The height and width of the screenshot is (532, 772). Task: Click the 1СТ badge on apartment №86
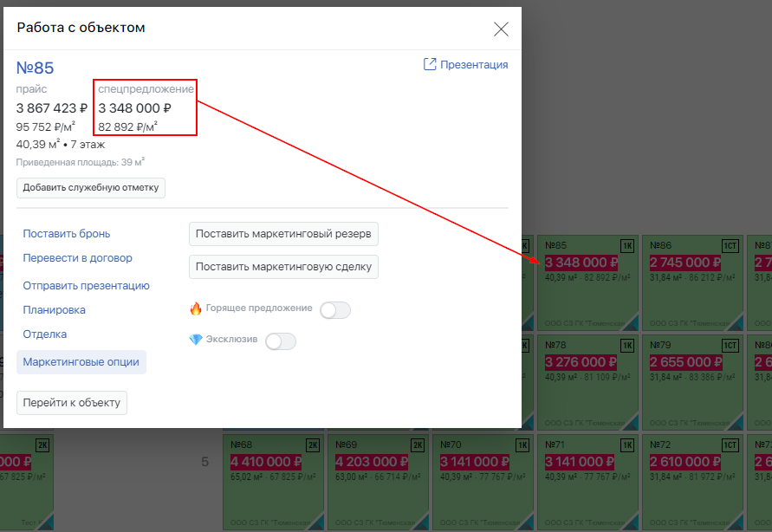coord(730,247)
